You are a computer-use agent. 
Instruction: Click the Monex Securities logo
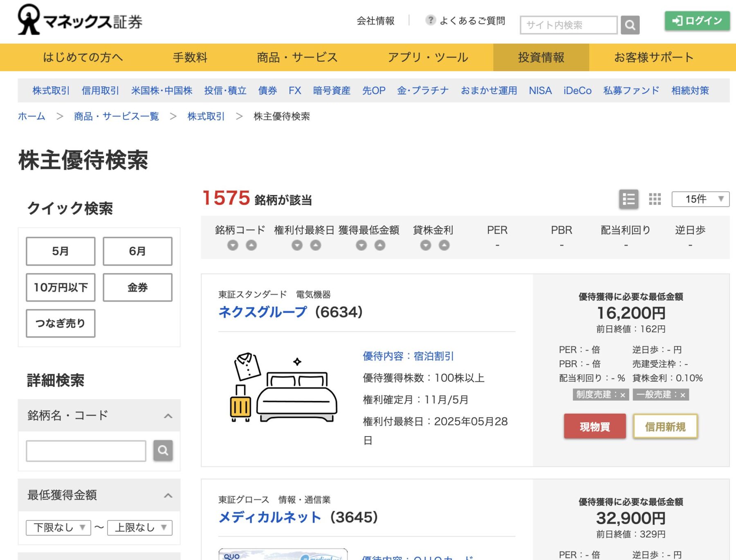pyautogui.click(x=80, y=20)
